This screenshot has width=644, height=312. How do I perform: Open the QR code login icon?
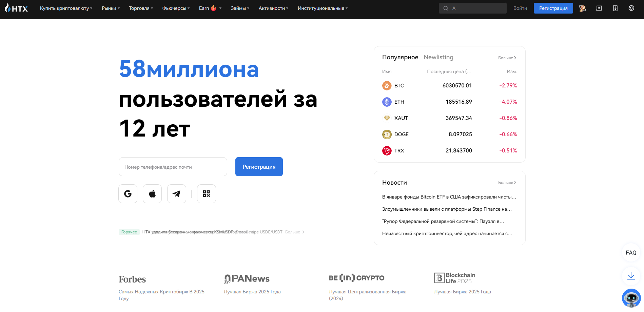click(207, 194)
